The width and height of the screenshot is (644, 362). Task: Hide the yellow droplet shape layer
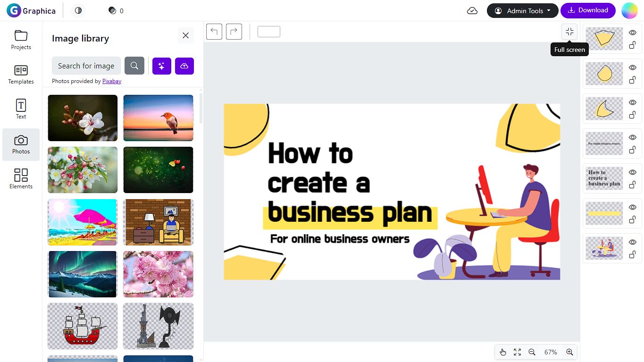633,67
